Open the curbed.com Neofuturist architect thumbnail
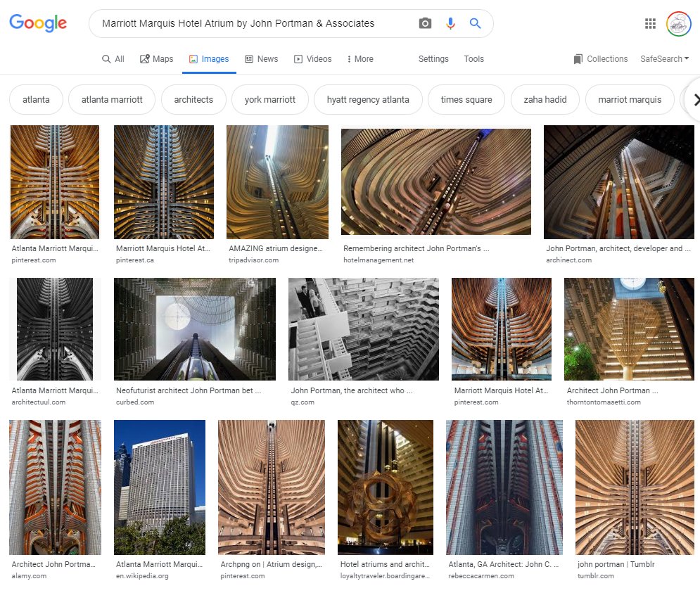 click(x=195, y=329)
